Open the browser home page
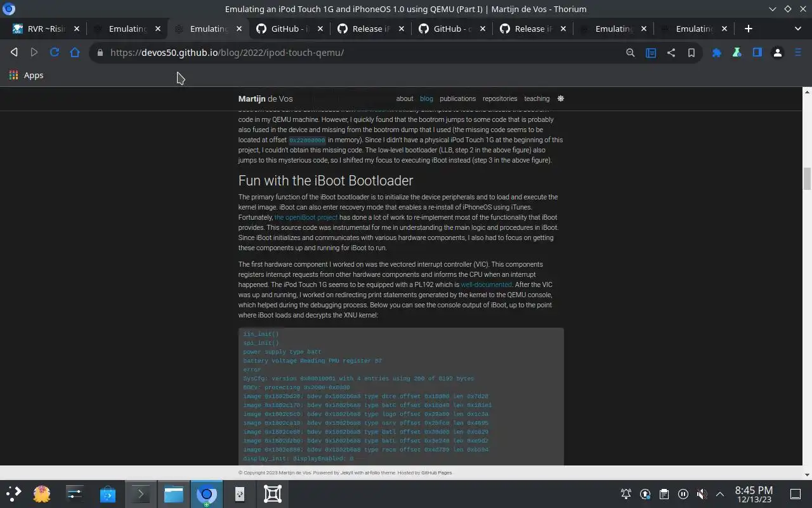The height and width of the screenshot is (508, 812). 75,53
